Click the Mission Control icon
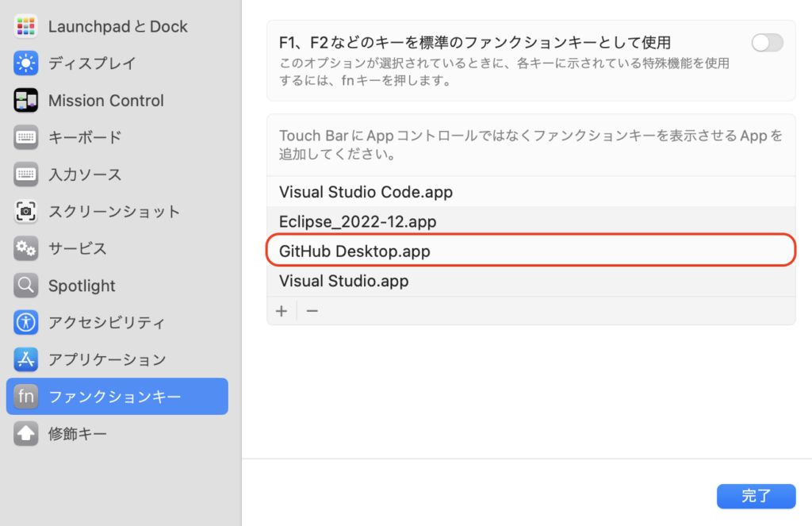This screenshot has height=526, width=812. 26,101
